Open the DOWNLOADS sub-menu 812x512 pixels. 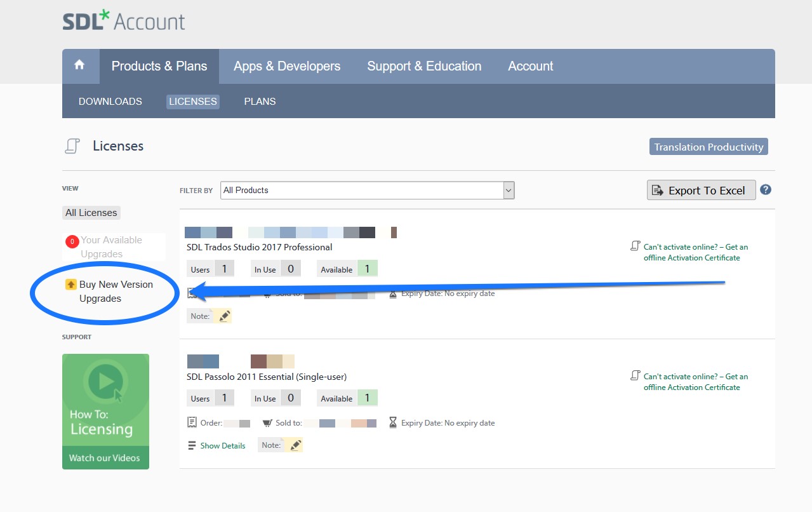110,102
